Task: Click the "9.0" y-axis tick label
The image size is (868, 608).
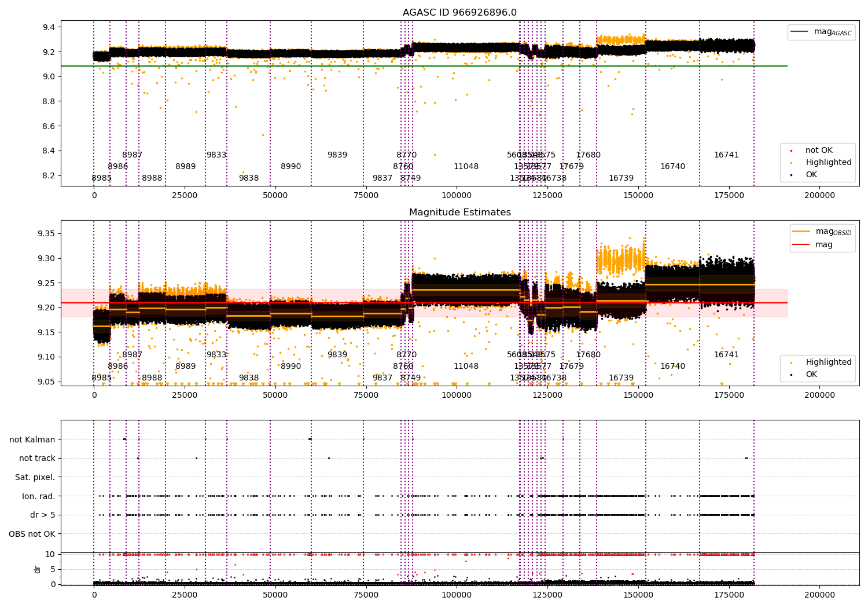Action: pyautogui.click(x=49, y=76)
